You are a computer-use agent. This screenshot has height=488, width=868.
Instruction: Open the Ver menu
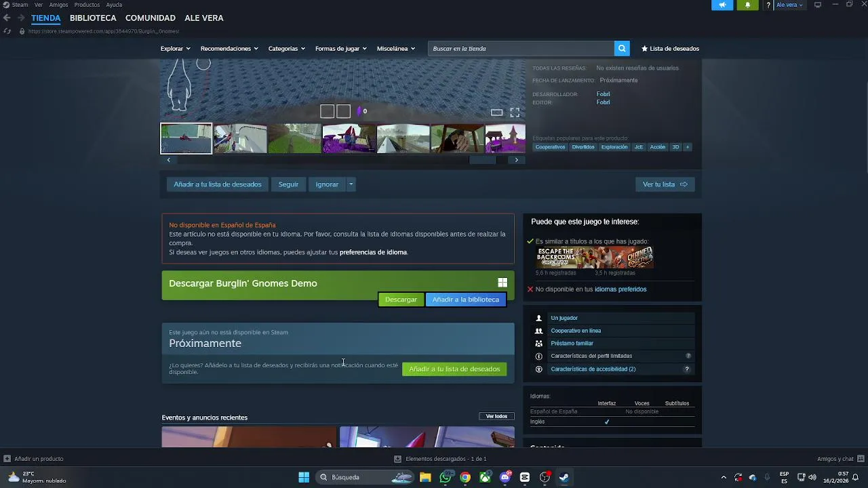click(39, 5)
